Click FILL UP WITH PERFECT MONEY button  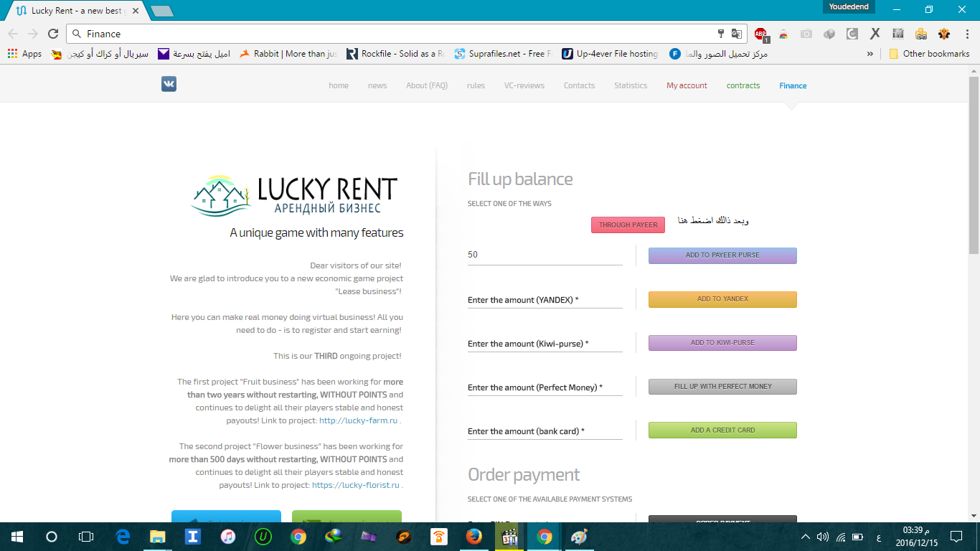pos(722,387)
